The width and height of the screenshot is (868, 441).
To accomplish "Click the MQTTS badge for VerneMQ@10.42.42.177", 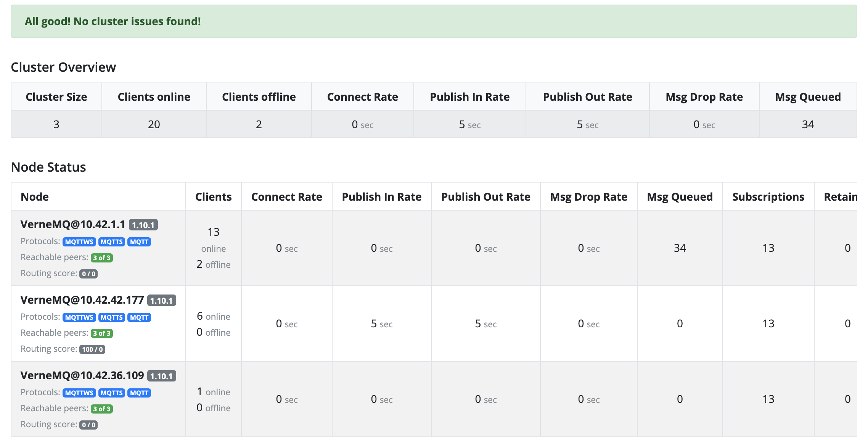I will click(x=112, y=317).
